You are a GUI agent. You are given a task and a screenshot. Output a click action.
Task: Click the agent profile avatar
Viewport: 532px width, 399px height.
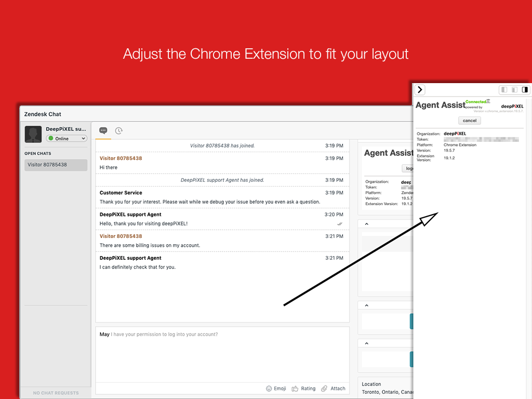pyautogui.click(x=33, y=134)
